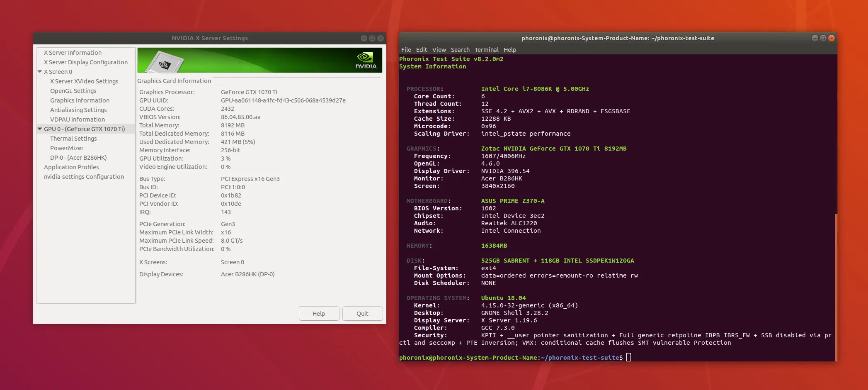
Task: Maximize the terminal window
Action: 823,38
